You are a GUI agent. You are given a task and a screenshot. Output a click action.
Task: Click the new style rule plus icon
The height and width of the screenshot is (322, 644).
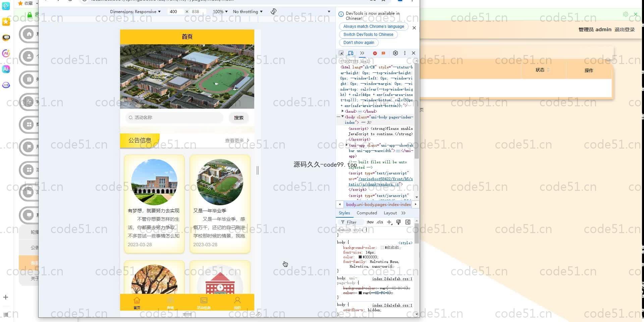(x=389, y=222)
